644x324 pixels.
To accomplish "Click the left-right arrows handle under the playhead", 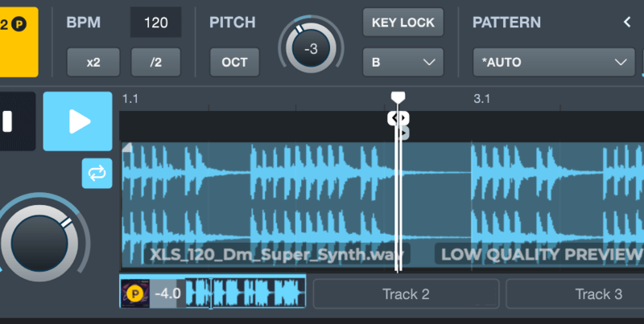I will pos(398,118).
